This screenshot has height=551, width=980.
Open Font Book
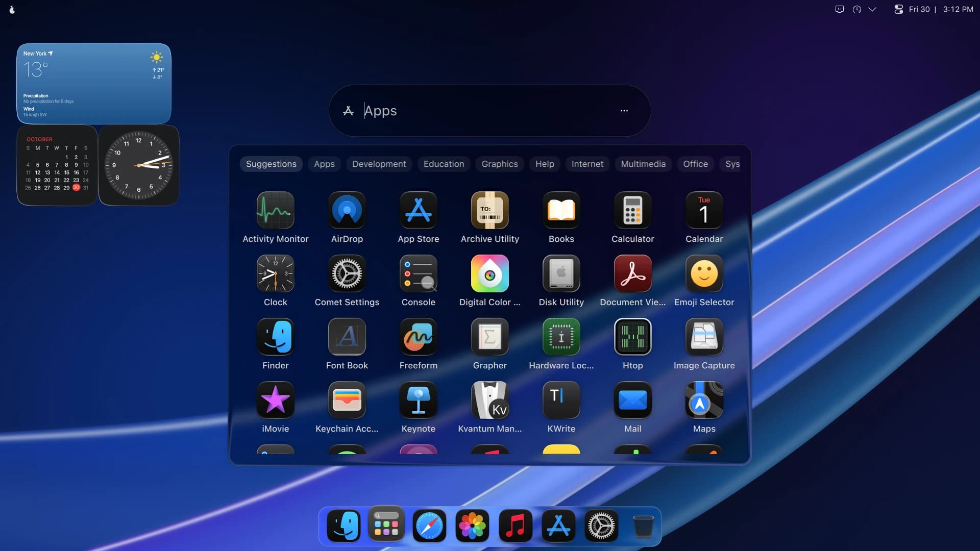(347, 337)
